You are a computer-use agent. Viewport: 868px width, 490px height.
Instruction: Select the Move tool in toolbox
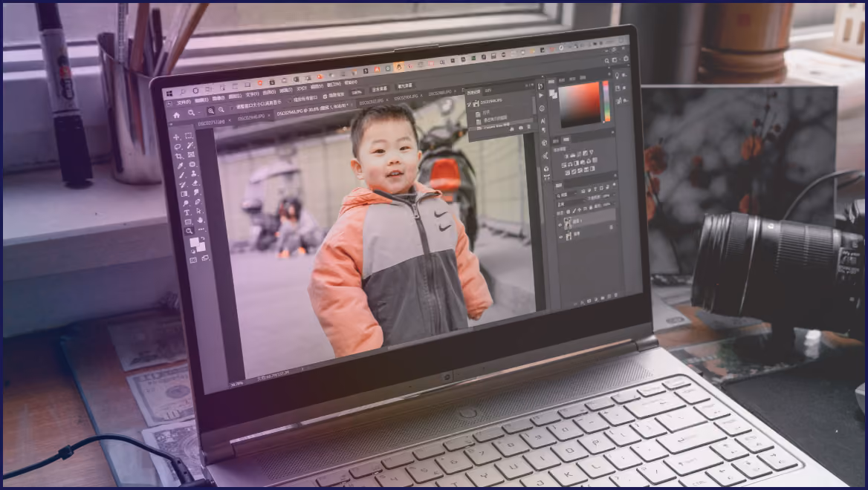[x=176, y=137]
